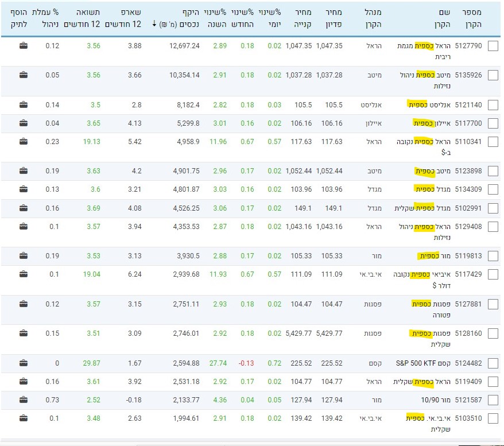Click redemption price 5,429.77
Viewport: 504px width, 446px height.
tap(329, 333)
